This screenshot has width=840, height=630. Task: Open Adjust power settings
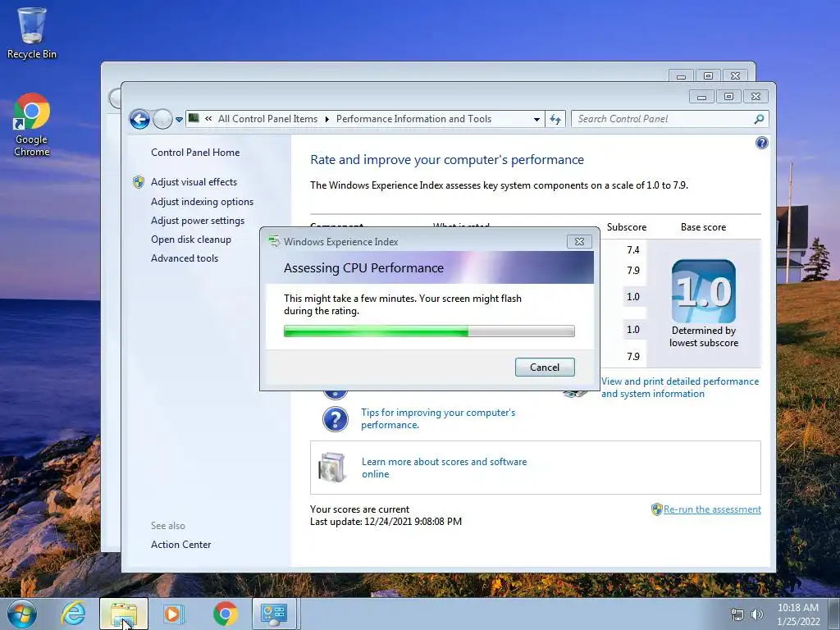tap(198, 221)
